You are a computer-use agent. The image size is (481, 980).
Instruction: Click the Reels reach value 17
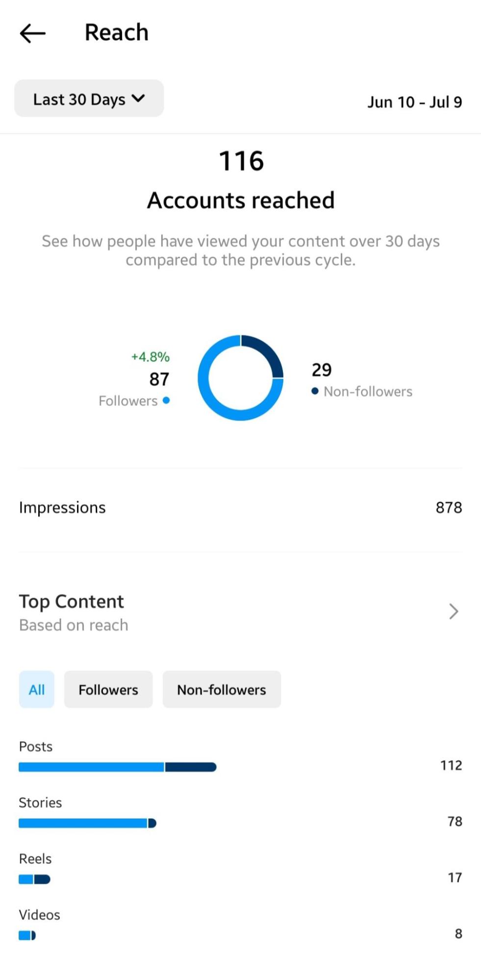(x=454, y=878)
